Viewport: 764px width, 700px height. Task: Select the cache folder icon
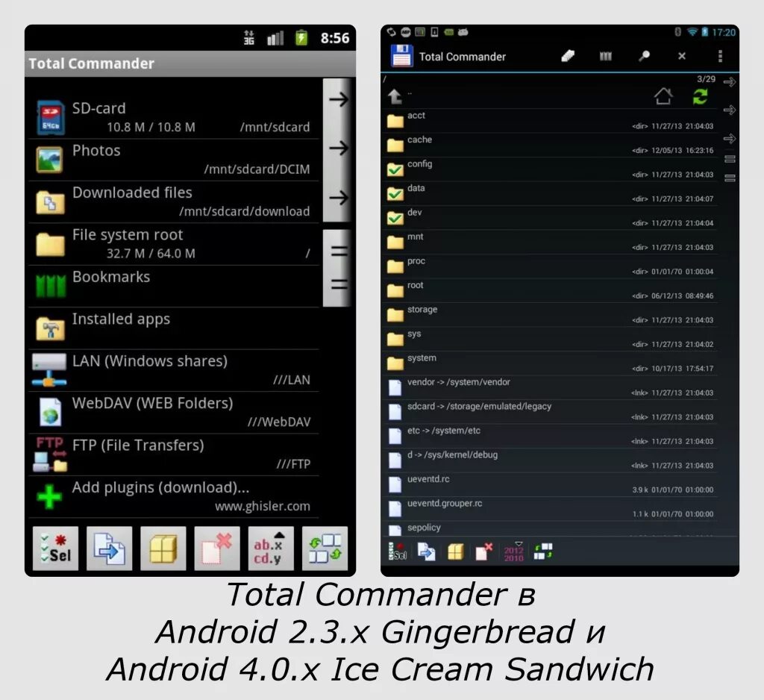tap(395, 145)
